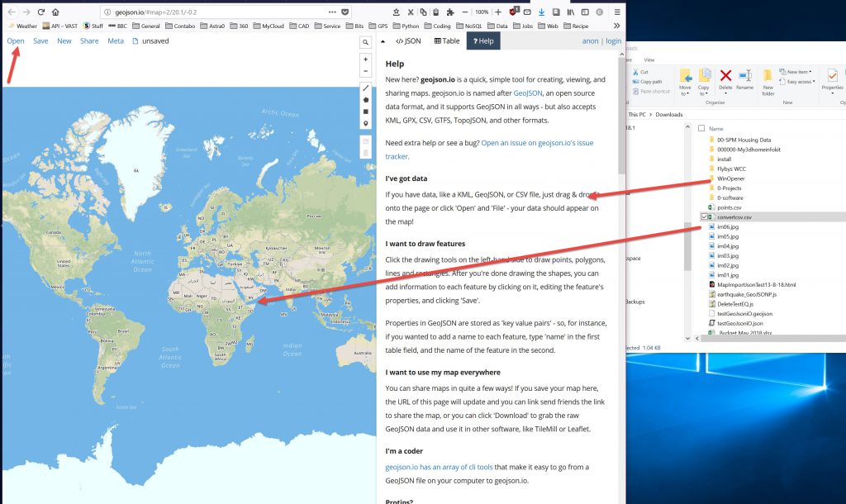Click the Firefox address bar
Screen dimensions: 846x504
(x=223, y=12)
